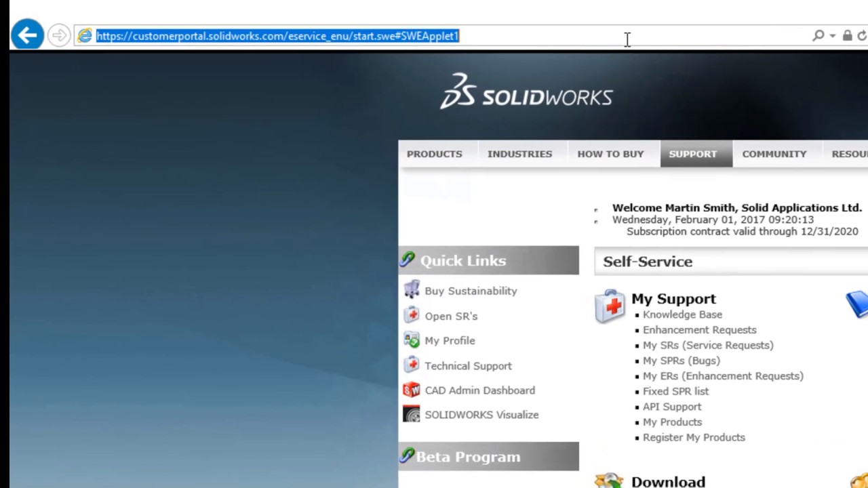Click the Download section icon

coord(609,481)
